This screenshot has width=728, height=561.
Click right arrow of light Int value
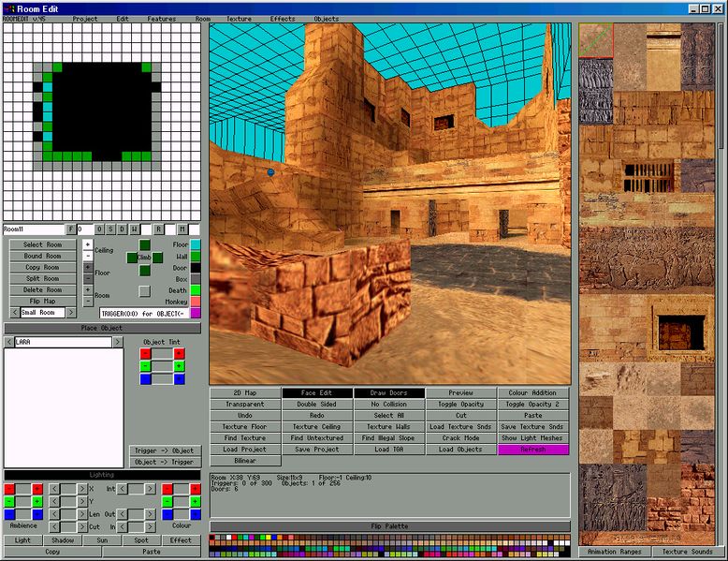point(151,489)
